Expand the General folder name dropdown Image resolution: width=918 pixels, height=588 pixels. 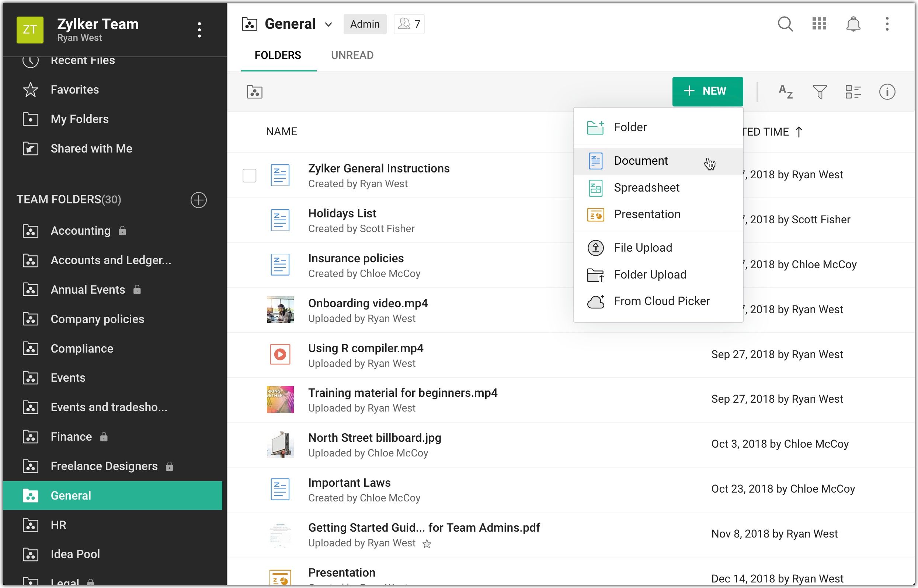click(x=328, y=25)
